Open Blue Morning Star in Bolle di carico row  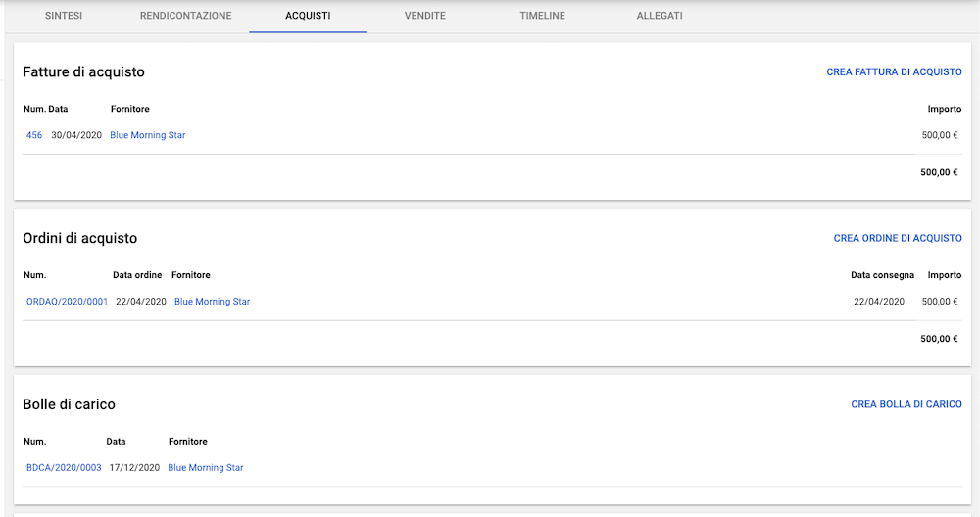206,468
